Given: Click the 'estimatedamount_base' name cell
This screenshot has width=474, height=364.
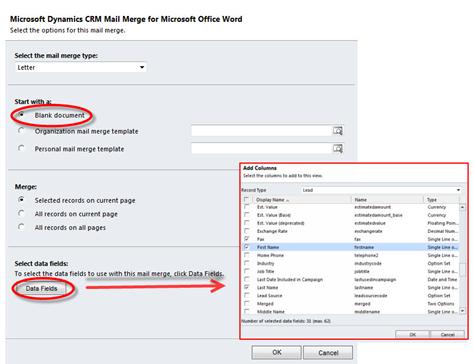Looking at the screenshot, I should tap(378, 215).
